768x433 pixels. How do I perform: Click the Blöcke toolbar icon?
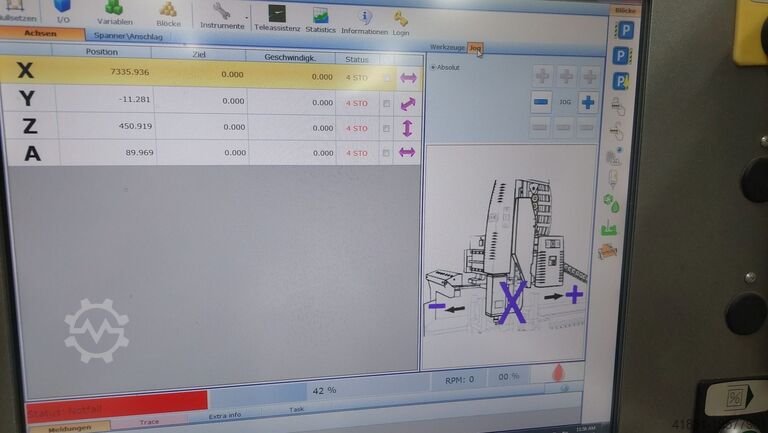pos(168,10)
